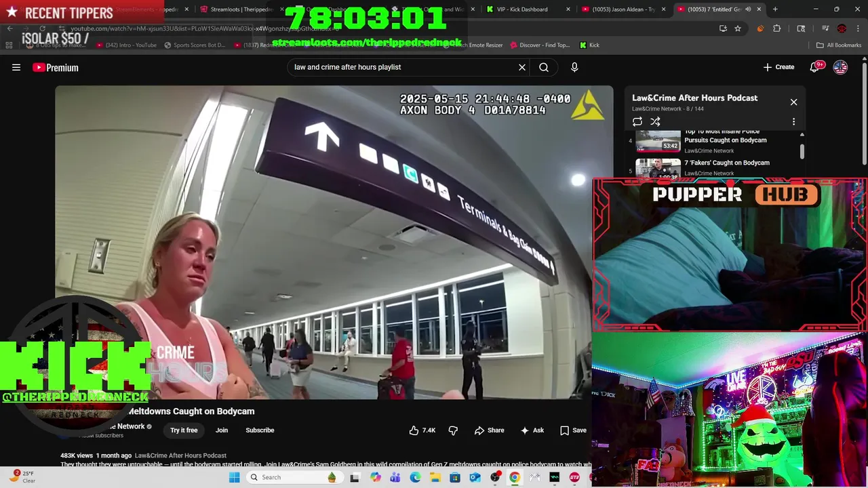The height and width of the screenshot is (488, 868).
Task: Open Microsoft Teams from taskbar
Action: (x=395, y=477)
